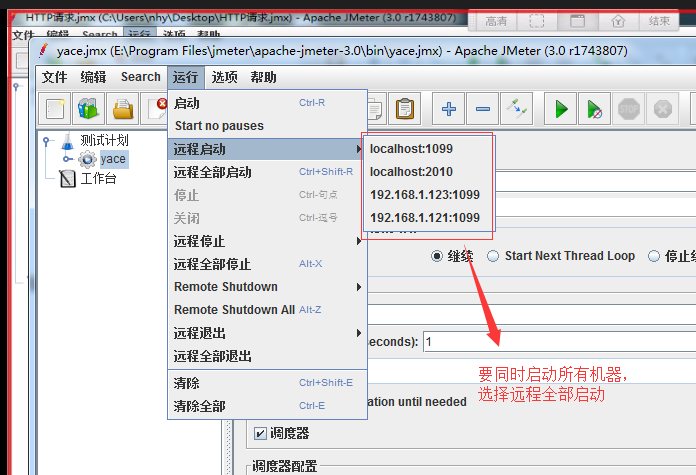Click the yace thread group gear icon
This screenshot has width=696, height=475.
point(87,159)
